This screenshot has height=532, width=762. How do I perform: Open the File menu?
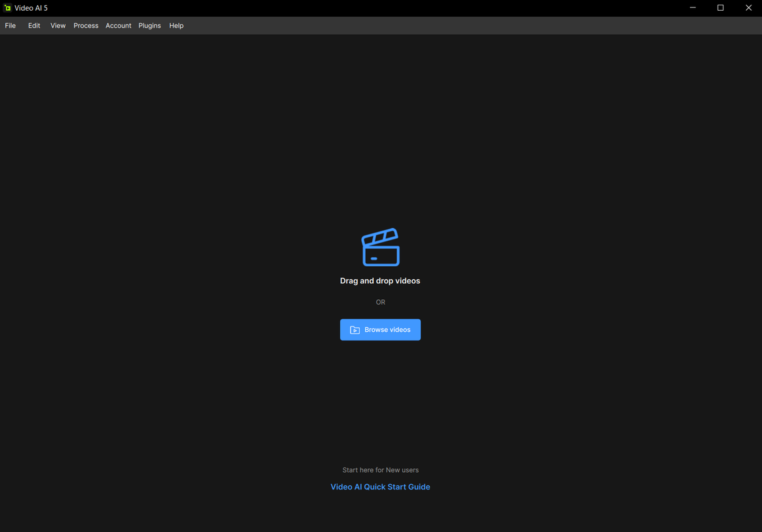tap(10, 26)
